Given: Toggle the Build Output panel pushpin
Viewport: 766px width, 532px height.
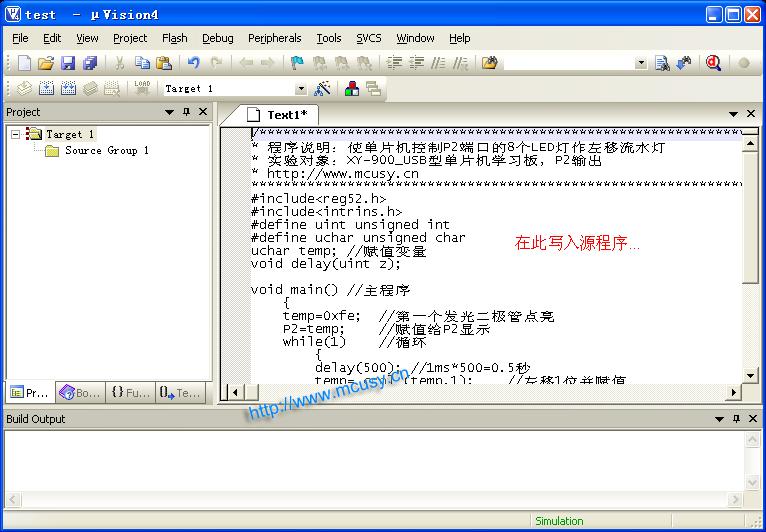Looking at the screenshot, I should click(x=736, y=419).
